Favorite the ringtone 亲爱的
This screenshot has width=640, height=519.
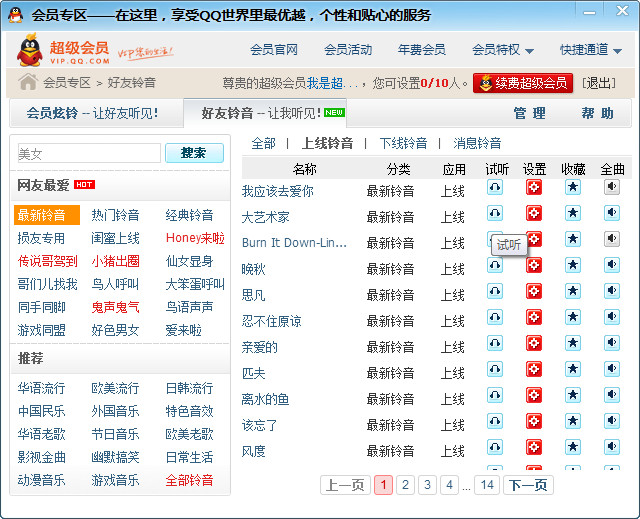tap(573, 344)
